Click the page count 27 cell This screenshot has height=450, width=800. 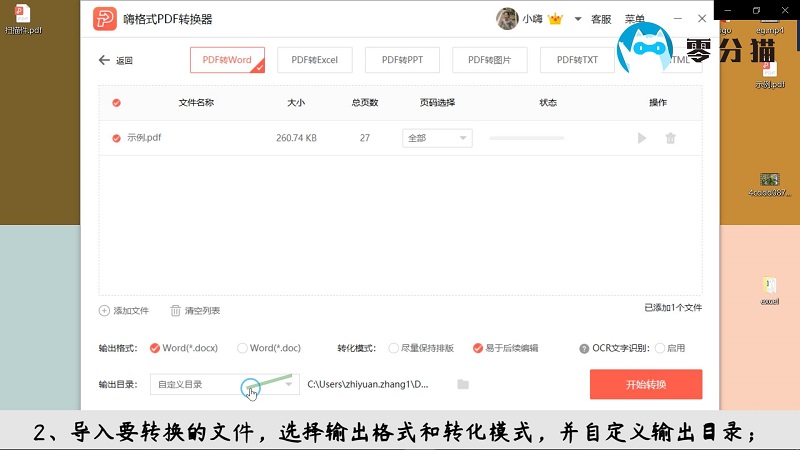pyautogui.click(x=365, y=138)
